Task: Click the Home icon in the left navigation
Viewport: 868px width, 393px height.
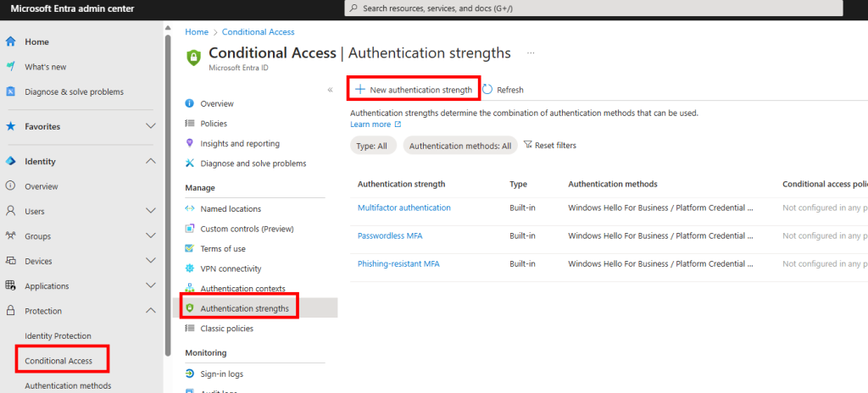Action: click(10, 42)
